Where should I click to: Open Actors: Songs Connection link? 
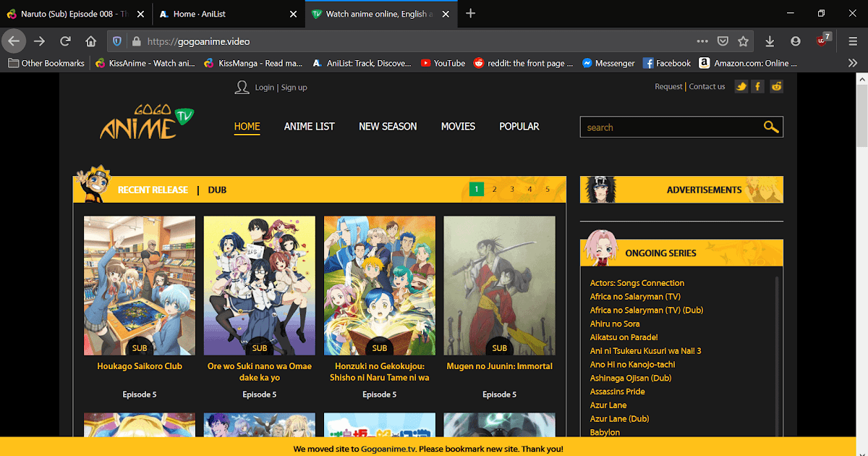point(637,283)
